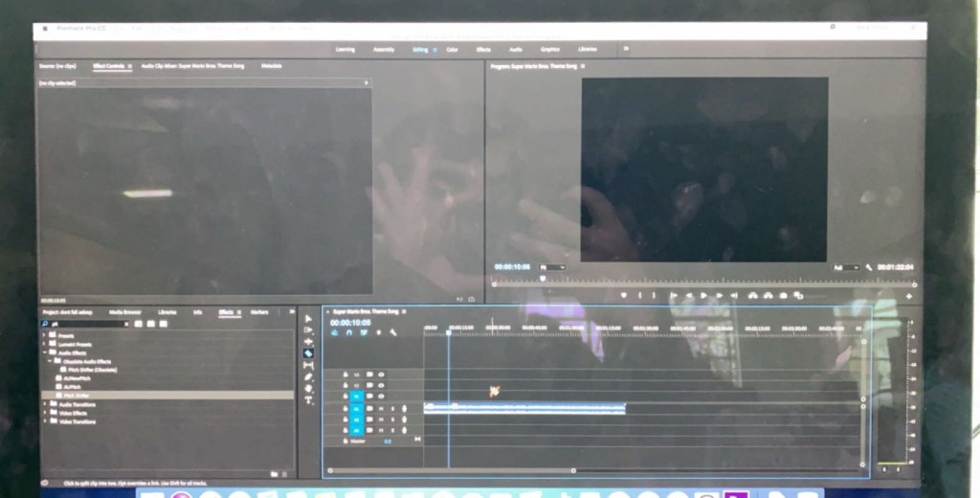The height and width of the screenshot is (498, 980).
Task: Select the Ripple Edit tool
Action: (x=308, y=342)
